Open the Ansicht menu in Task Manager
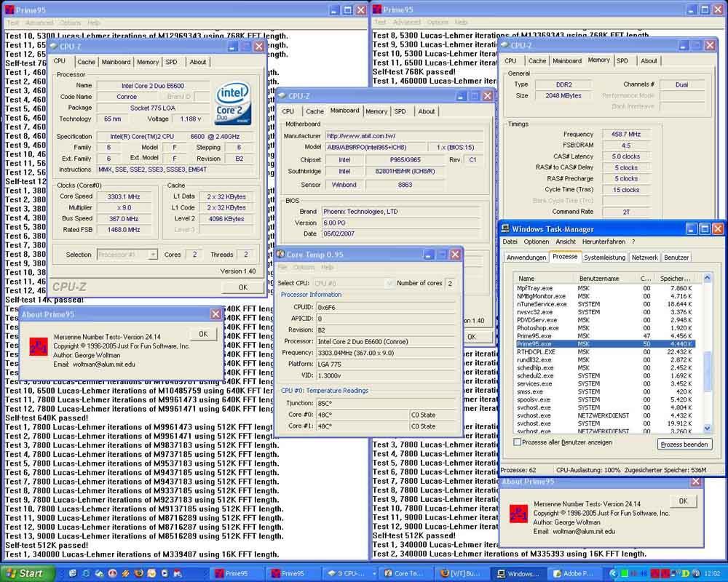Image resolution: width=728 pixels, height=582 pixels. coord(566,242)
